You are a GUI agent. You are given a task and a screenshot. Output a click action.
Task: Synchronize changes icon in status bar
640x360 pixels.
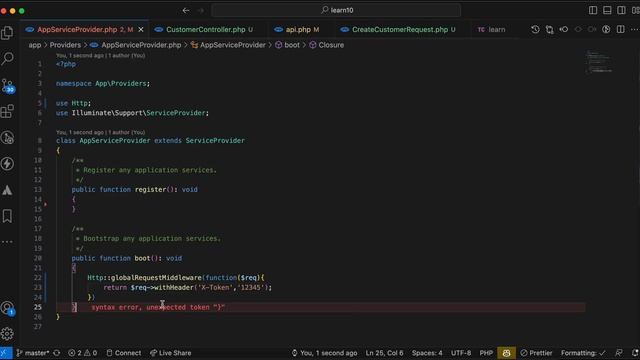(x=57, y=353)
